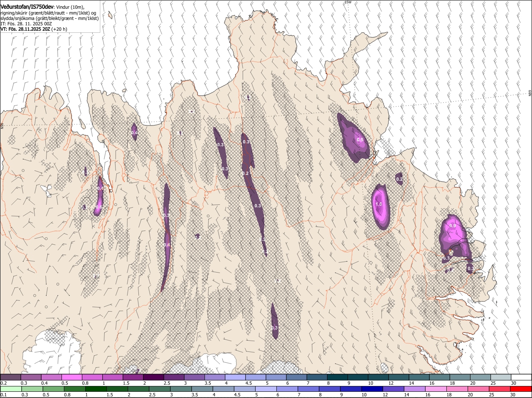Screen dimensions: 532x398
Task: Pick the upper-row legend swatch starting at 0.8
Action: pyautogui.click(x=92, y=377)
